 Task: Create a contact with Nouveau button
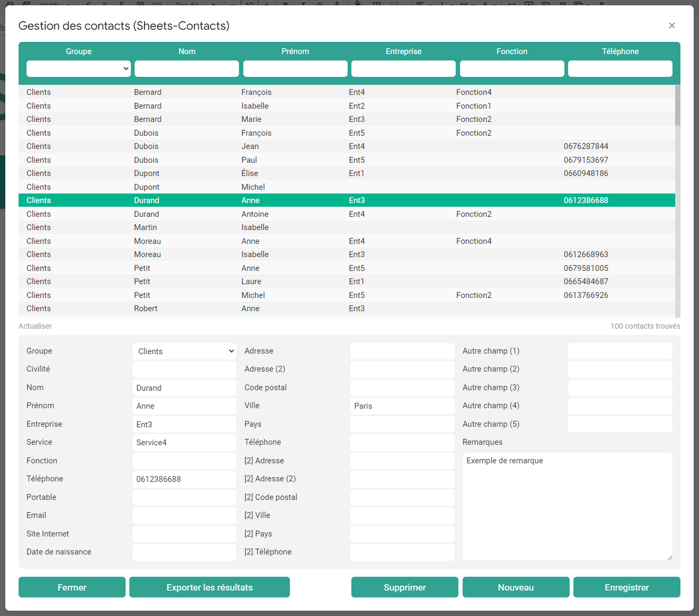point(516,587)
